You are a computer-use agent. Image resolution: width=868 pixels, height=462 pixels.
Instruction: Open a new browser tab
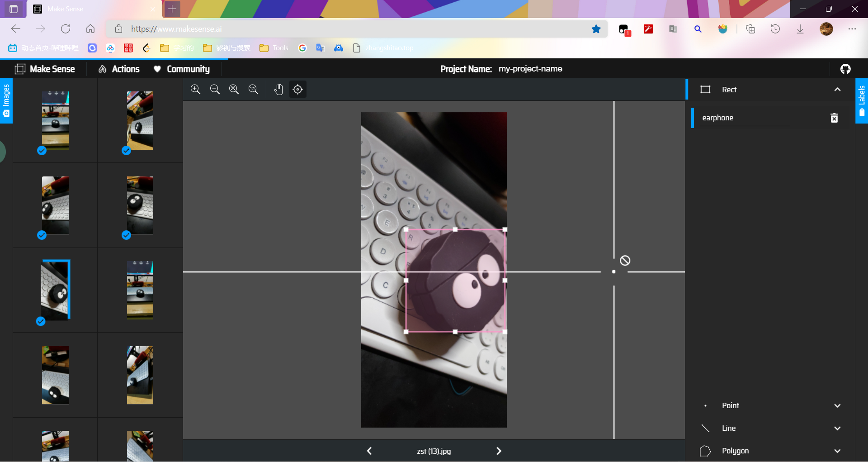pyautogui.click(x=172, y=9)
